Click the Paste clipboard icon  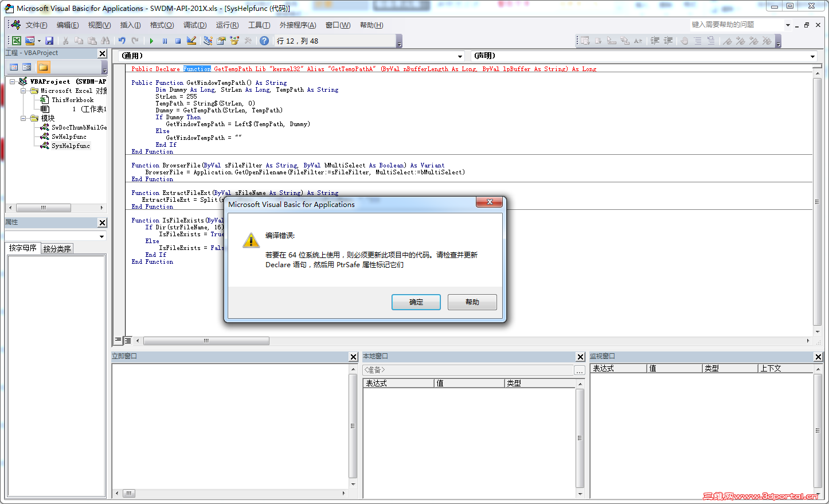92,41
